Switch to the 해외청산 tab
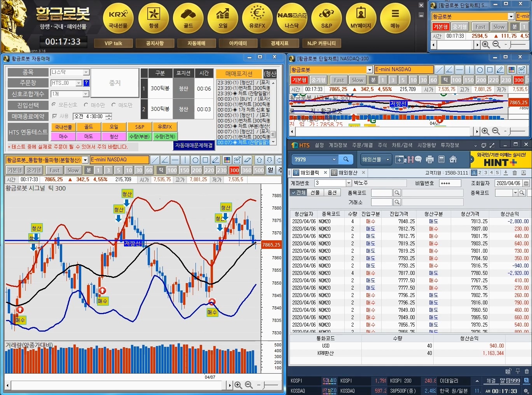The height and width of the screenshot is (395, 532). 347,173
